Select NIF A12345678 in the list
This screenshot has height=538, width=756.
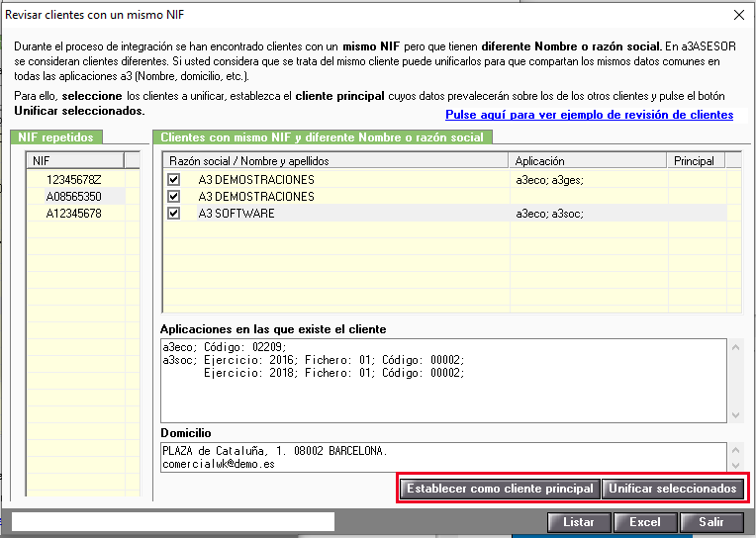(74, 213)
